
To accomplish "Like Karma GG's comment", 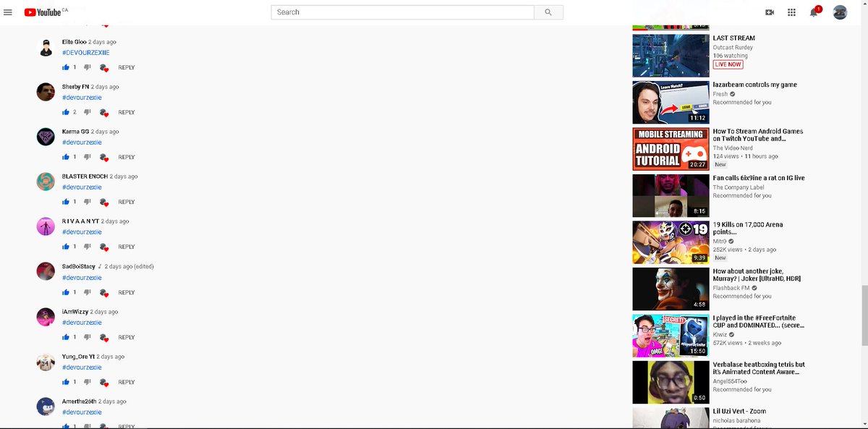I will click(66, 157).
